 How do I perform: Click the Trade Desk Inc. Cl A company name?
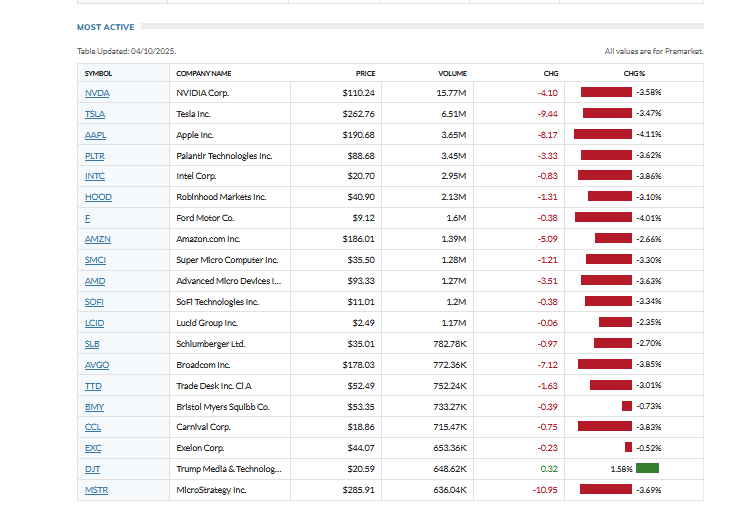coord(216,386)
